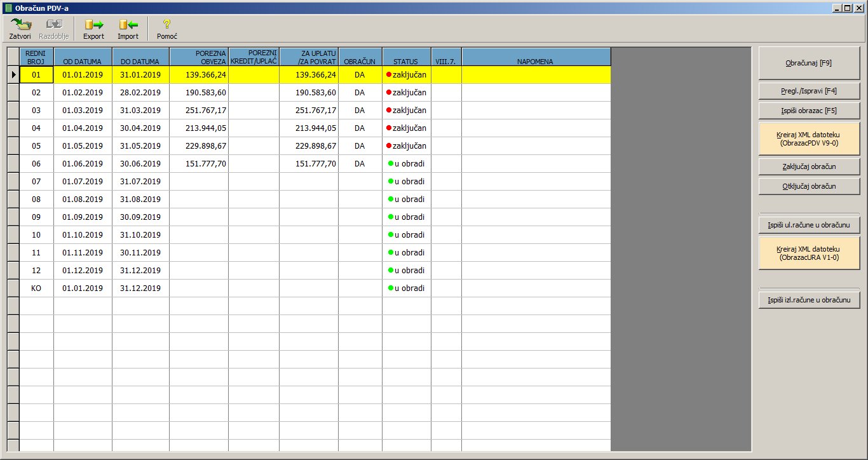Click DO DATUMA column header
Screen dimensions: 868x460
[x=141, y=57]
